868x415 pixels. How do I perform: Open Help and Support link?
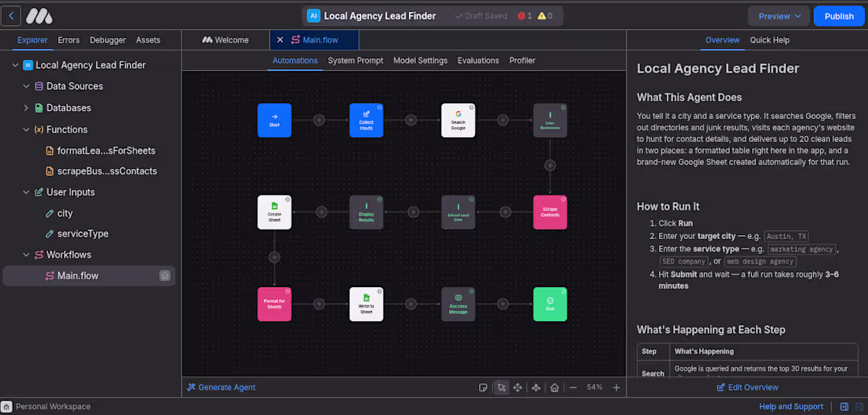tap(791, 406)
